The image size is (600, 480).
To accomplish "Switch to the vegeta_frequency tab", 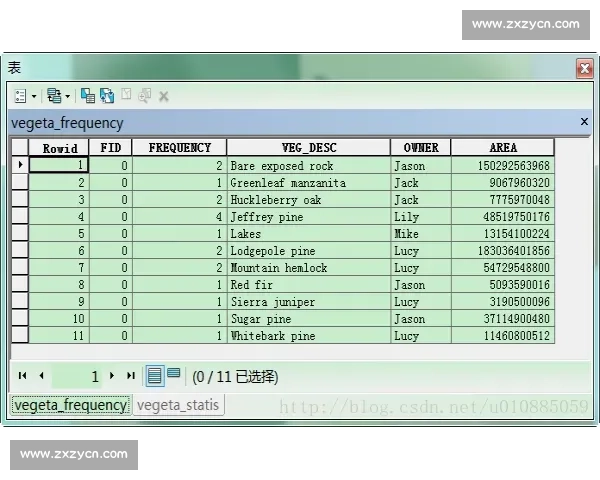I will tap(70, 405).
